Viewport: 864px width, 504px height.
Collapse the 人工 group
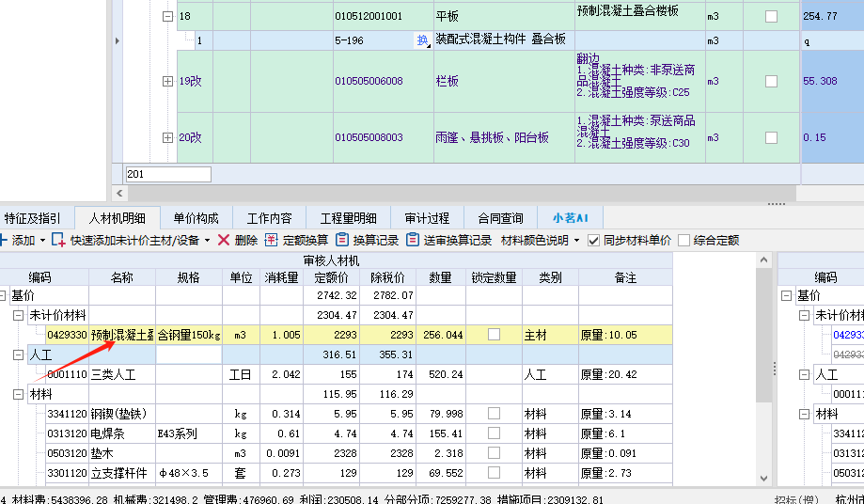[18, 354]
